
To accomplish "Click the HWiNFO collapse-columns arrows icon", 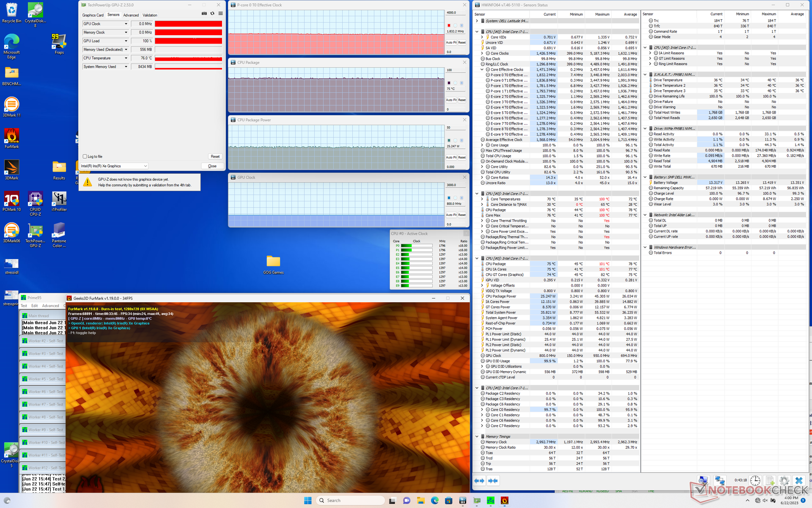I will click(x=493, y=480).
